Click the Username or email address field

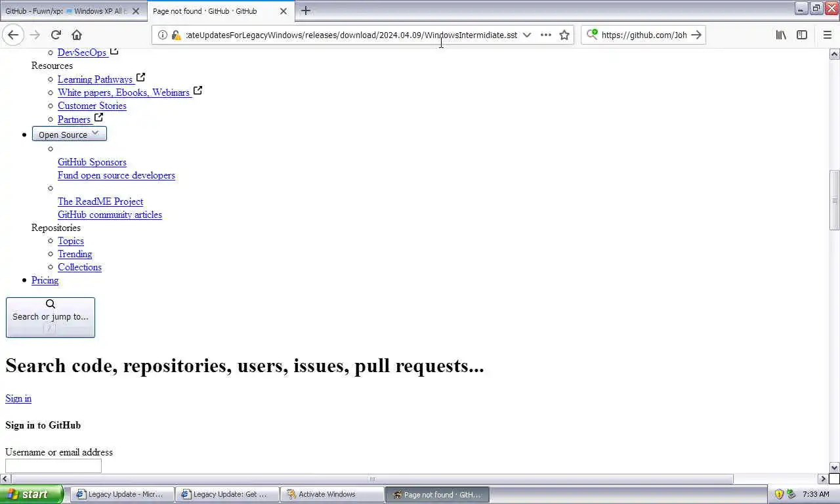pos(53,466)
